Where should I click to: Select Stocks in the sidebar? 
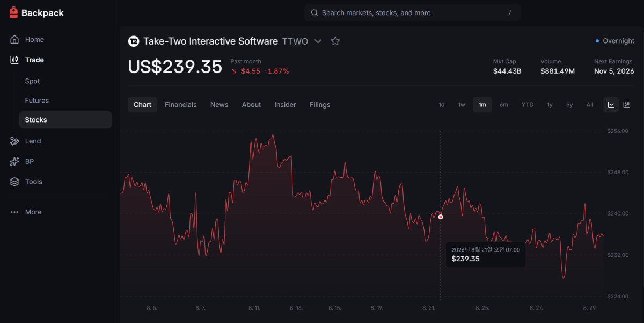(x=65, y=120)
